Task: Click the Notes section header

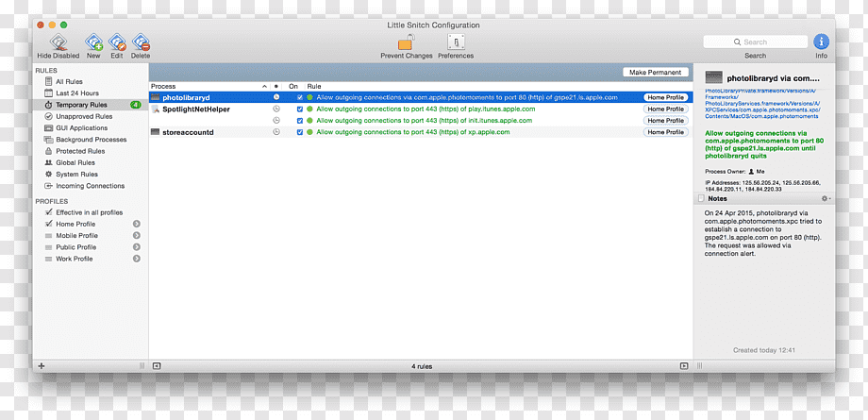Action: 764,198
